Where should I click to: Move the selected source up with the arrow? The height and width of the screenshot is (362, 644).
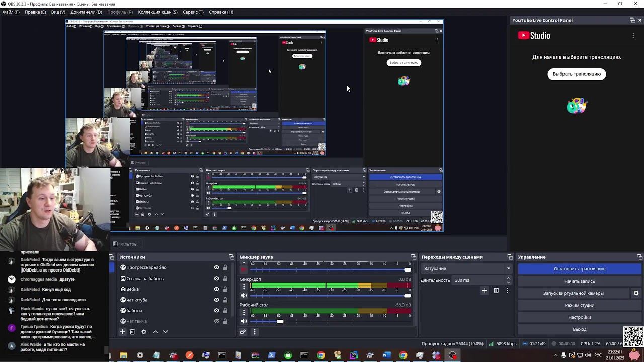(x=155, y=332)
